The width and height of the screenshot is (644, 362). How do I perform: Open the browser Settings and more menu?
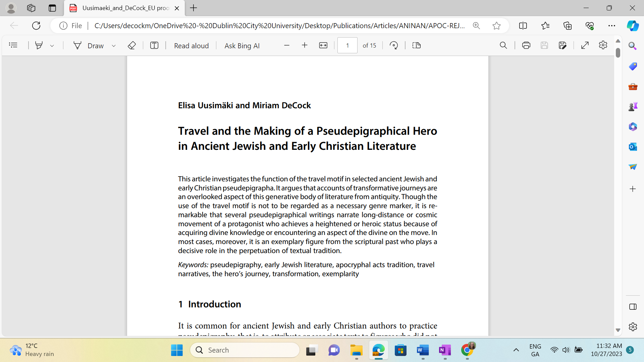611,26
